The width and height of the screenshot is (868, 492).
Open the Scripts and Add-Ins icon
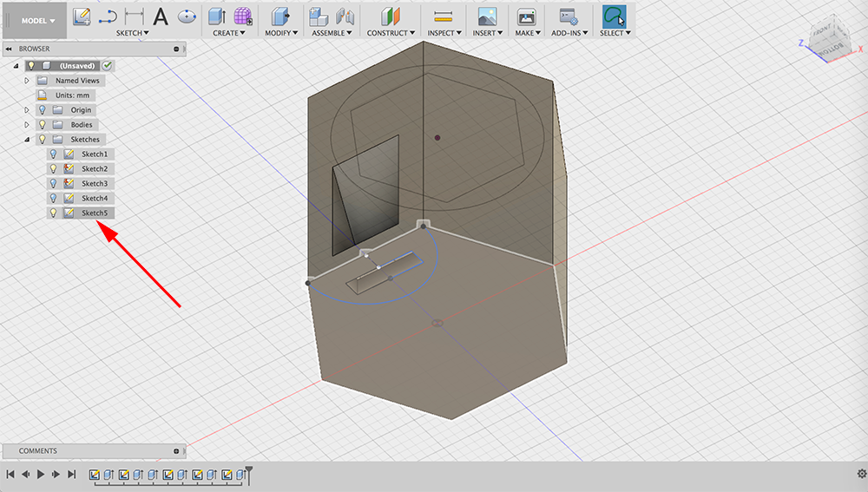569,16
